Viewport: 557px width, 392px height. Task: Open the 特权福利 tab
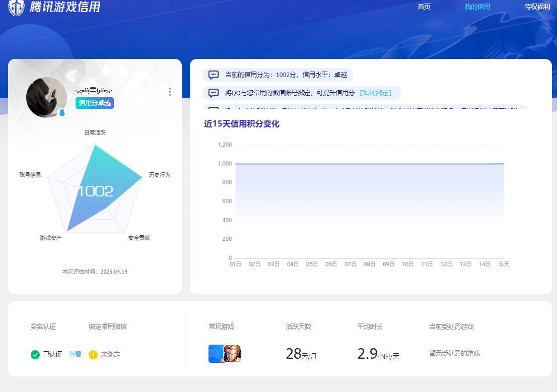537,7
